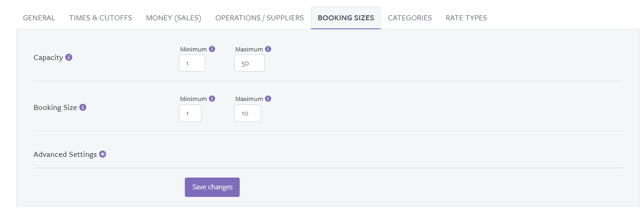This screenshot has width=644, height=210.
Task: Open the Money (Sales) tab
Action: (x=174, y=18)
